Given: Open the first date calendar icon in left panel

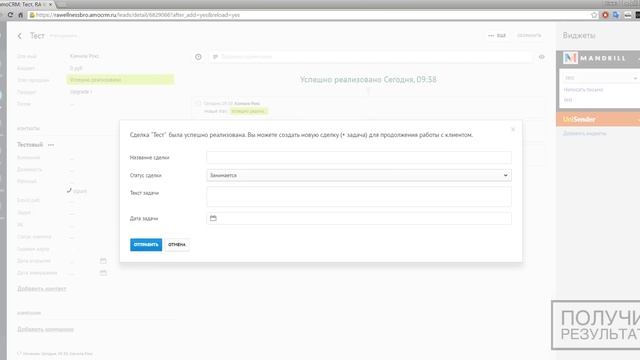Looking at the screenshot, I should [x=103, y=261].
